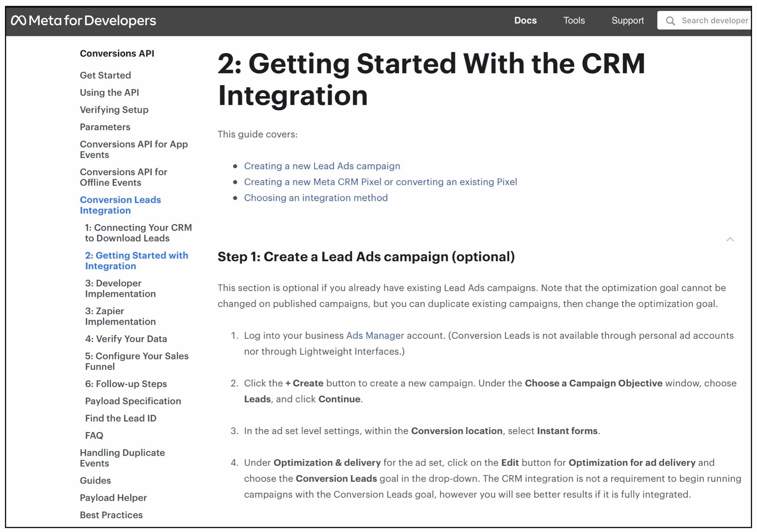This screenshot has height=532, width=757.
Task: Open the Tools menu
Action: point(574,20)
